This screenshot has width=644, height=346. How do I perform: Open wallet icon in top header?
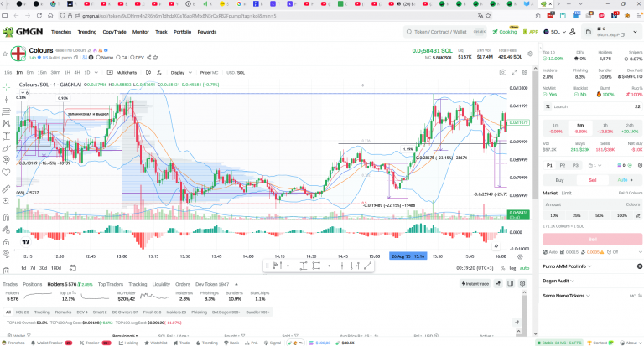pos(588,32)
